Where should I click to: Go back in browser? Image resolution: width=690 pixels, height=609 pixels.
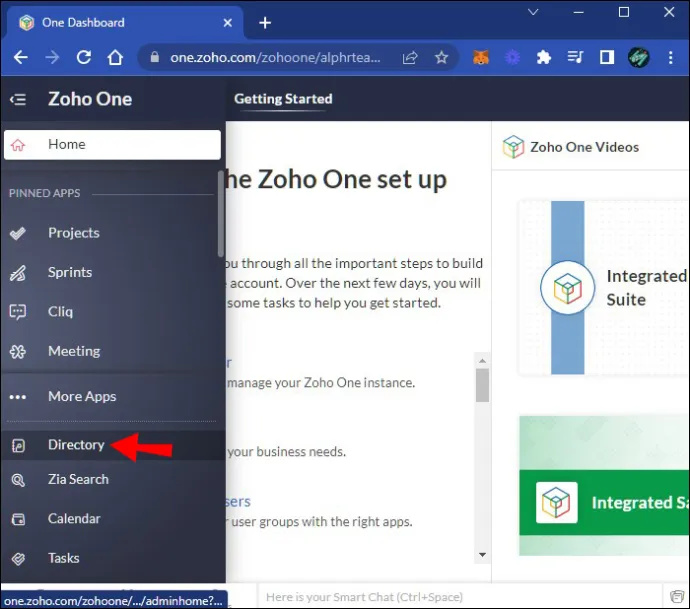click(20, 57)
